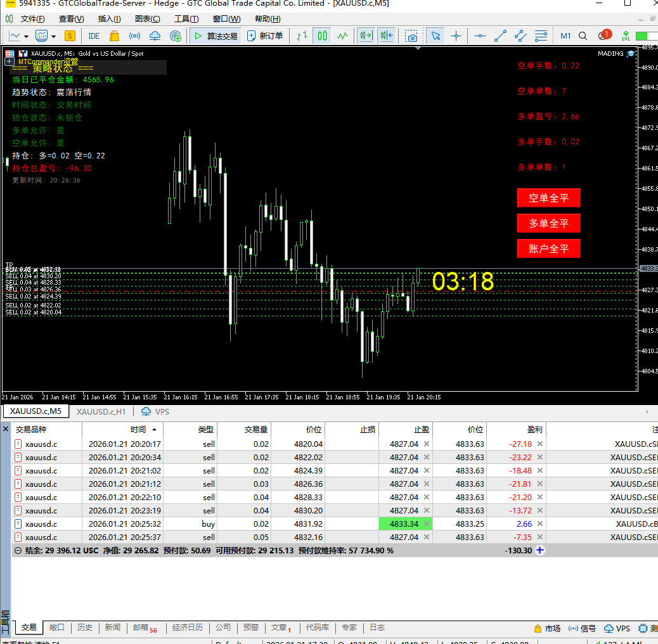
Task: Open New Order dialog
Action: [x=265, y=36]
